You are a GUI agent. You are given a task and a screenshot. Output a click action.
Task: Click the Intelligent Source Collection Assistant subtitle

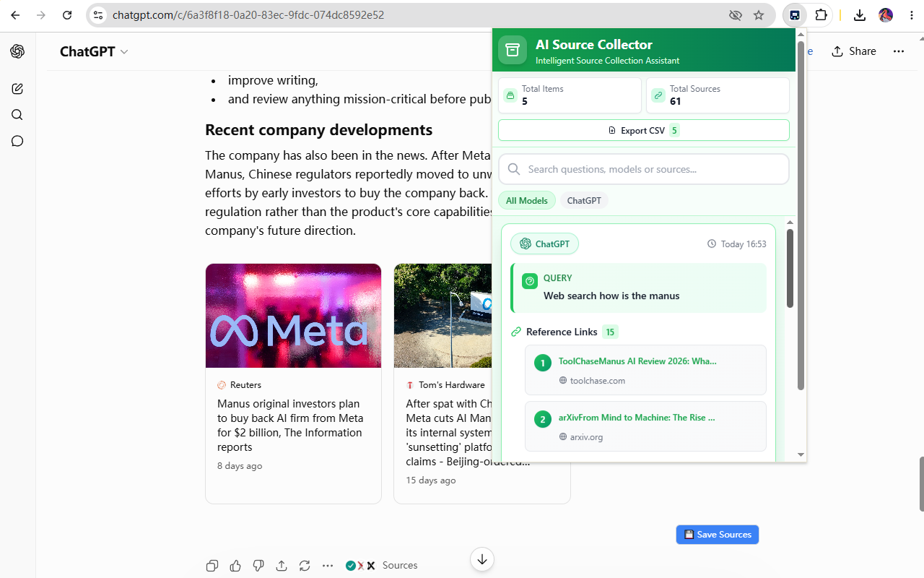pos(607,61)
